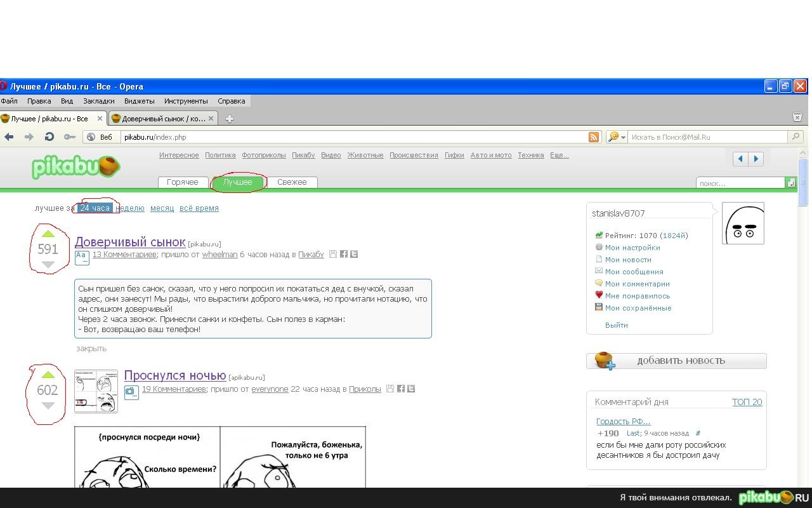
Task: Open the 'Проснулся ночью' post thumbnail
Action: 96,391
